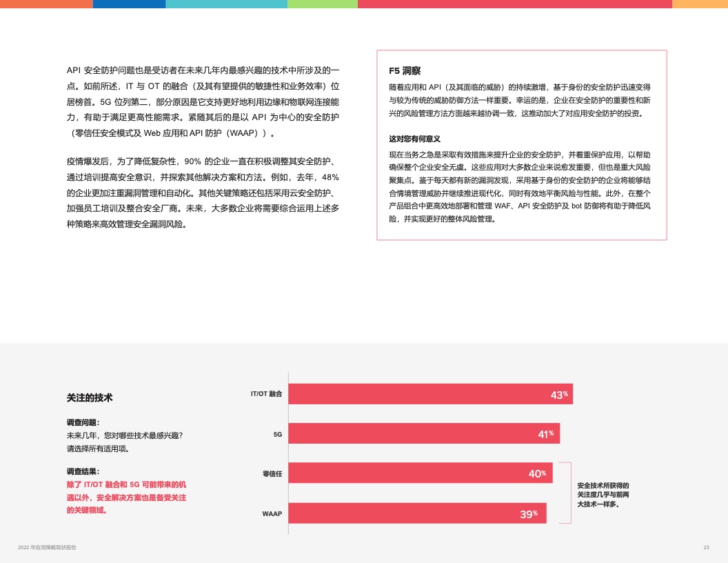Image resolution: width=728 pixels, height=563 pixels.
Task: Click the 零信任 bar showing 40%
Action: coord(420,473)
